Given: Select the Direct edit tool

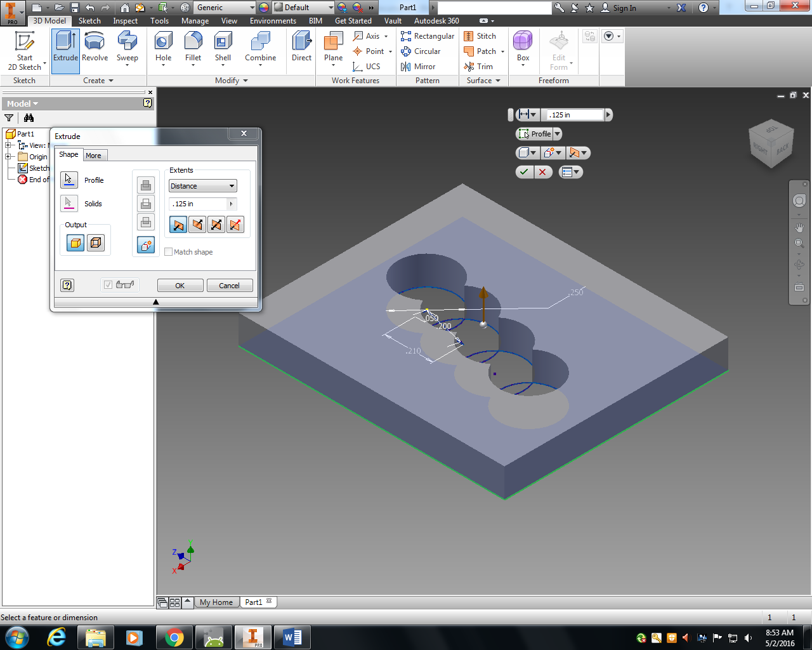Looking at the screenshot, I should pyautogui.click(x=301, y=48).
